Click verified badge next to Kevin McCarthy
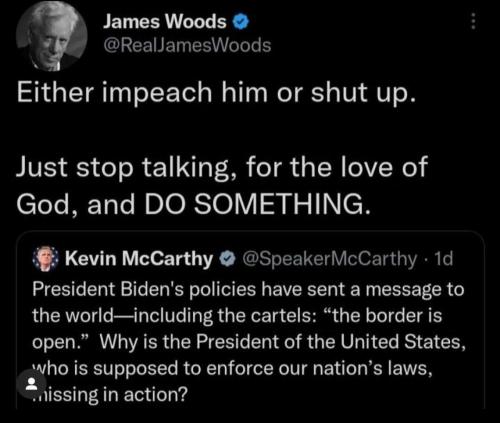 point(228,259)
